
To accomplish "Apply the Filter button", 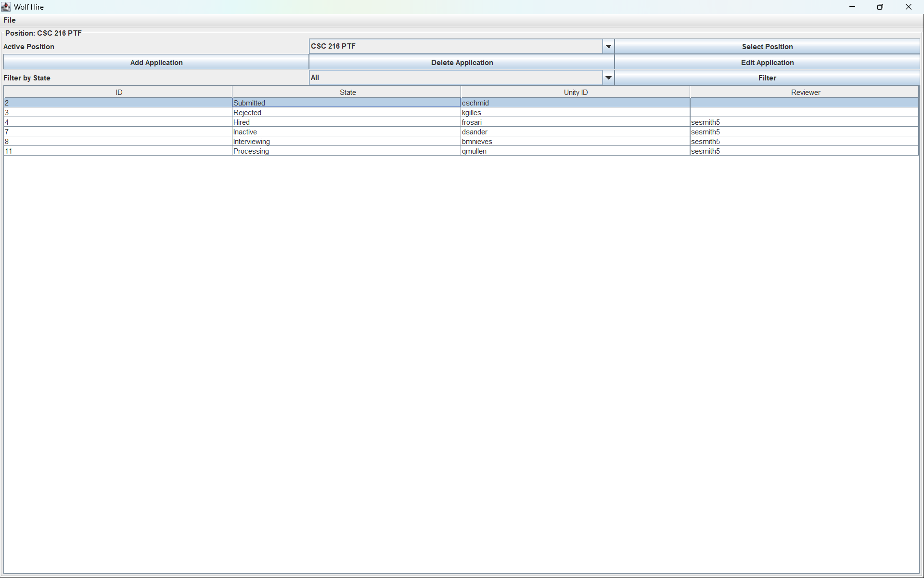I will (767, 78).
